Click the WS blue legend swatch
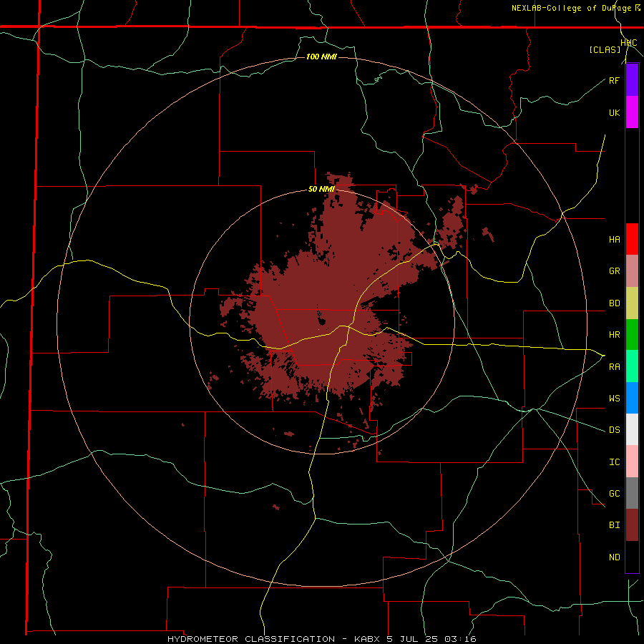This screenshot has width=644, height=644. (632, 398)
